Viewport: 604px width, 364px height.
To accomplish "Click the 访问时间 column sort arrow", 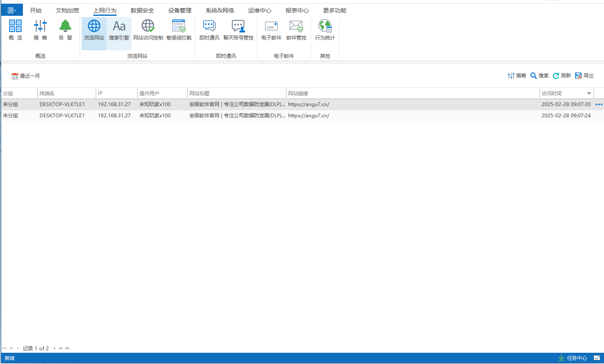I will (589, 94).
